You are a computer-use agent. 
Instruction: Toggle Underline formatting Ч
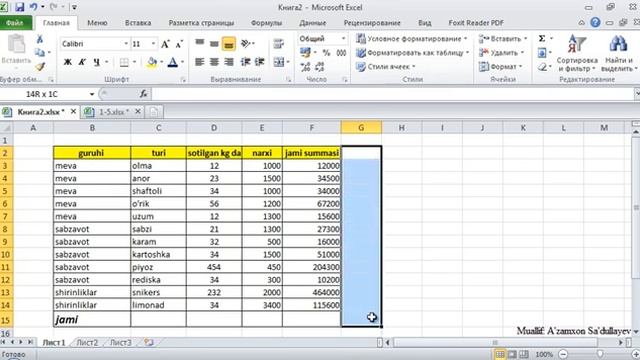click(x=96, y=62)
